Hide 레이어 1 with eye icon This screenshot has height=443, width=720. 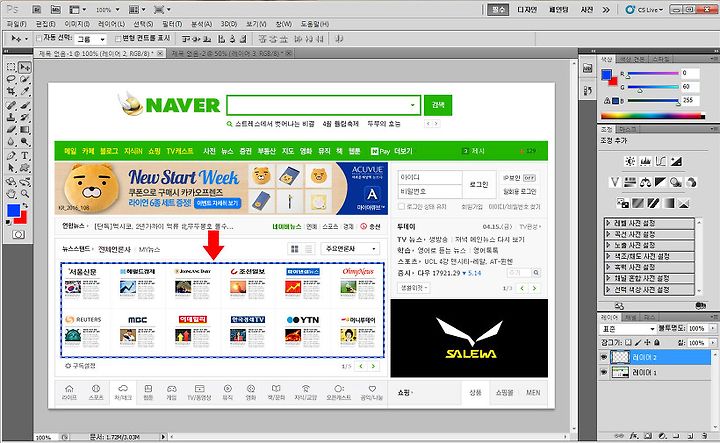tap(603, 372)
